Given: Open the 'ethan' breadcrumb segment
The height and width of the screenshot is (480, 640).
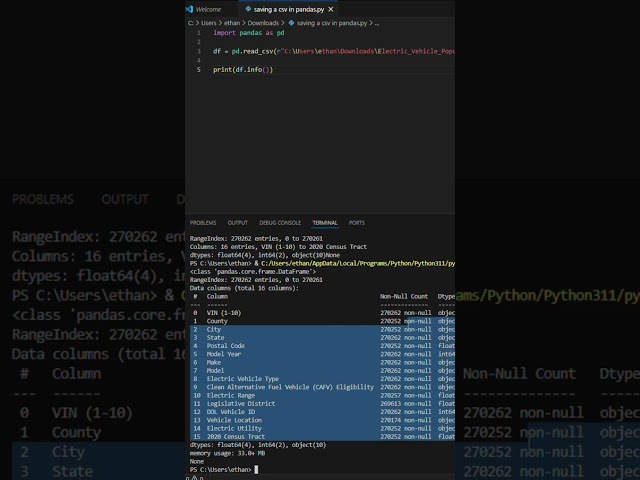Looking at the screenshot, I should [232, 23].
